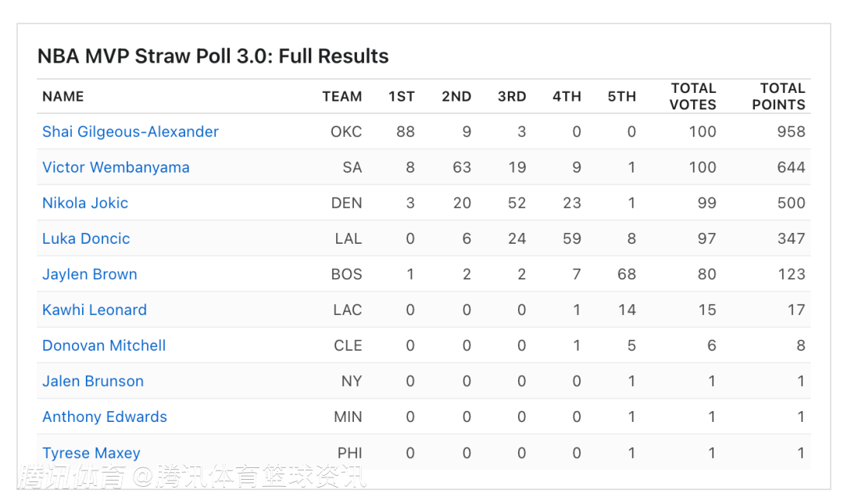Viewport: 844px width, 504px height.
Task: Select the Jaylen Brown link
Action: point(90,274)
